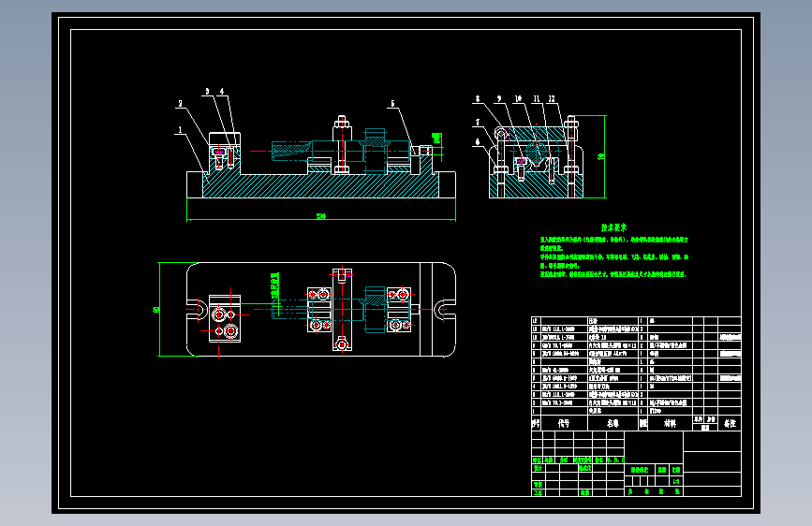Select callout number 6 in the side view
Viewport: 812px width, 526px height.
coord(478,142)
